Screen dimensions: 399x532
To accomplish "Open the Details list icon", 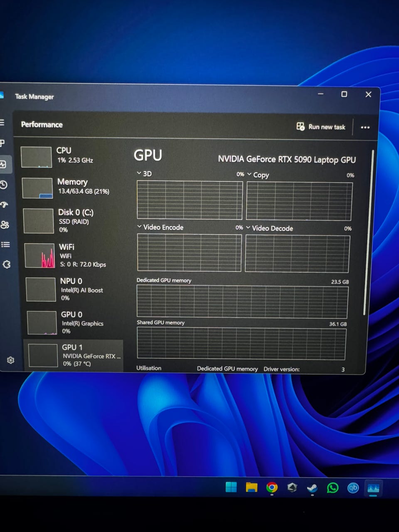I will point(5,244).
